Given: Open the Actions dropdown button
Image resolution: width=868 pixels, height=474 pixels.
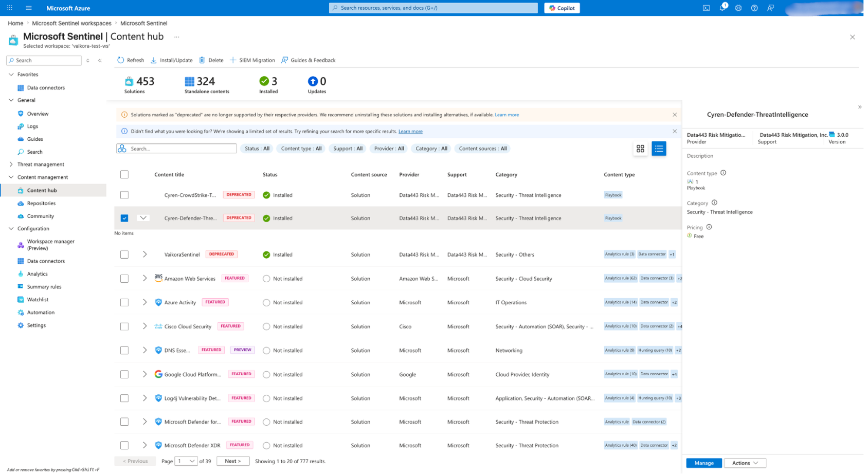Looking at the screenshot, I should [x=745, y=463].
